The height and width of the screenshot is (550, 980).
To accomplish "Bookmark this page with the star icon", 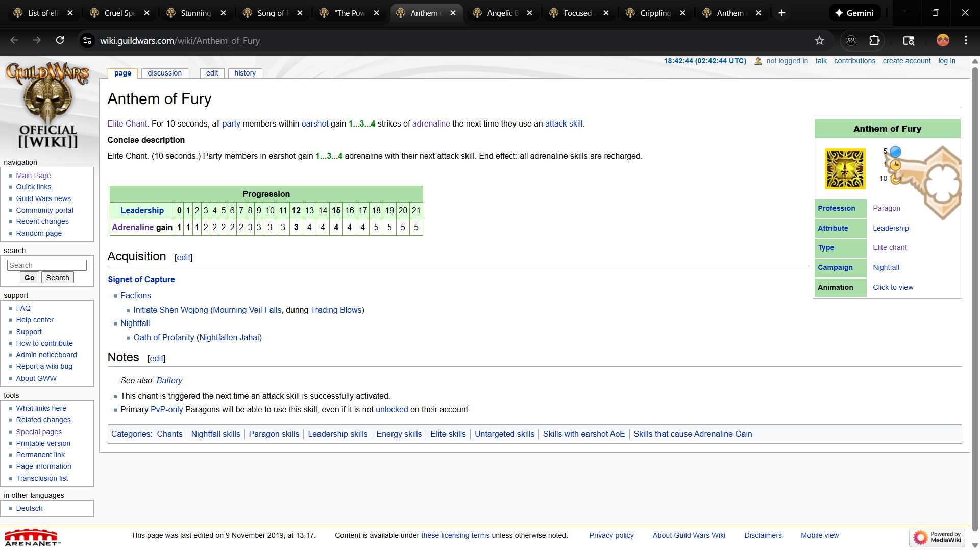I will tap(819, 40).
